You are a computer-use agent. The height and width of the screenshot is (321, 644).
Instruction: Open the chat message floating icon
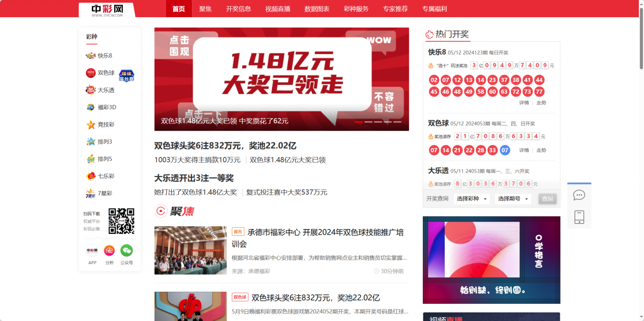[x=579, y=195]
